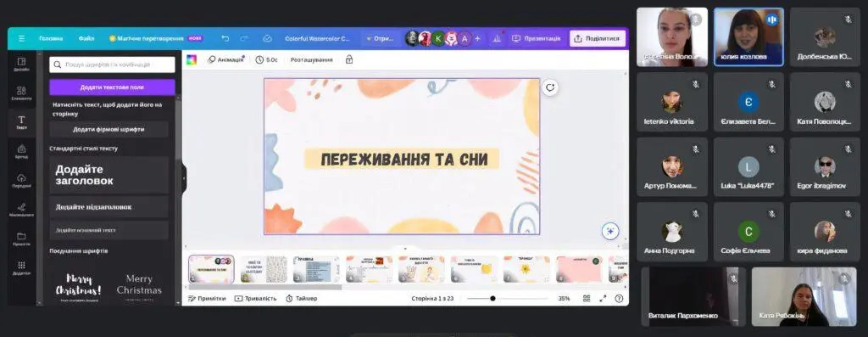Open Магічне перетворення menu
This screenshot has width=868, height=337.
coord(156,39)
